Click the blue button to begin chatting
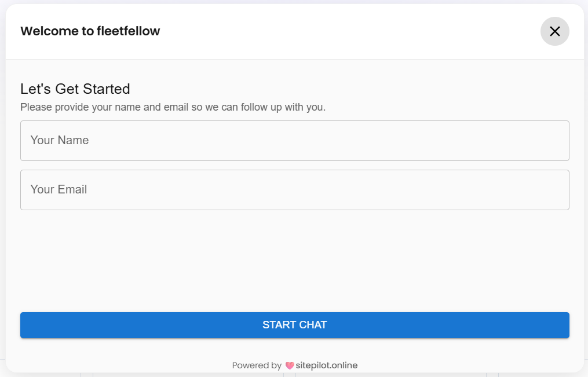Viewport: 588px width, 377px height. (294, 325)
